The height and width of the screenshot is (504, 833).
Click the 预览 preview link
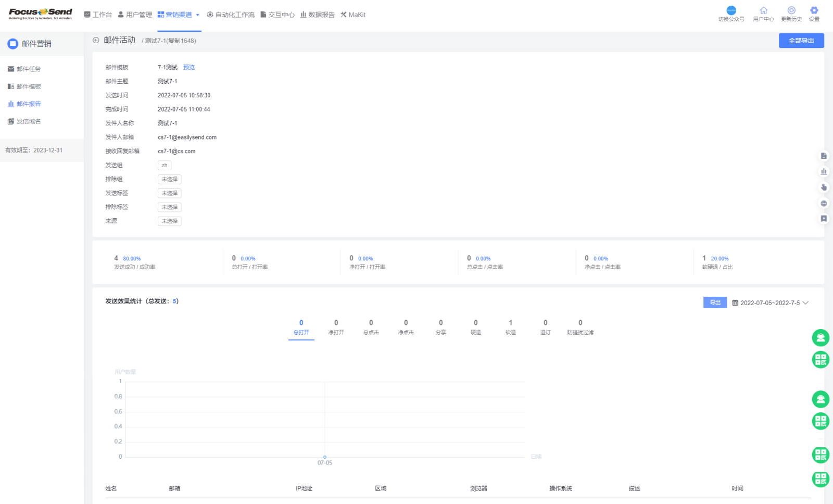click(x=189, y=67)
